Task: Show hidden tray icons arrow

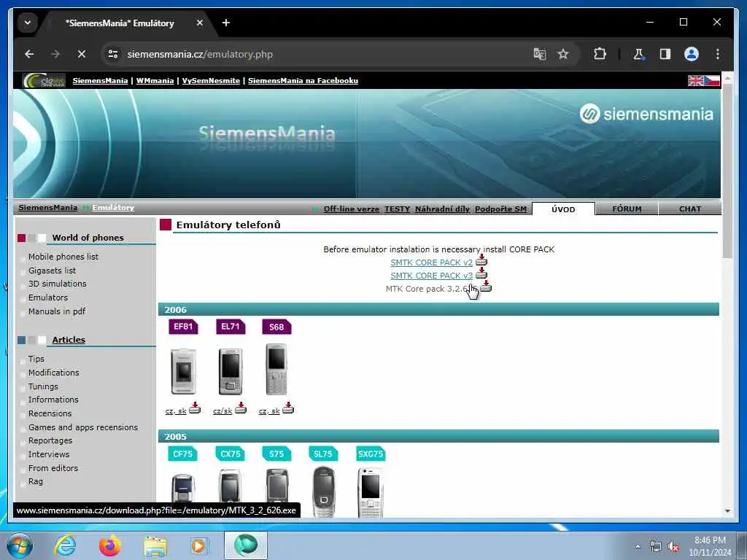Action: point(638,547)
